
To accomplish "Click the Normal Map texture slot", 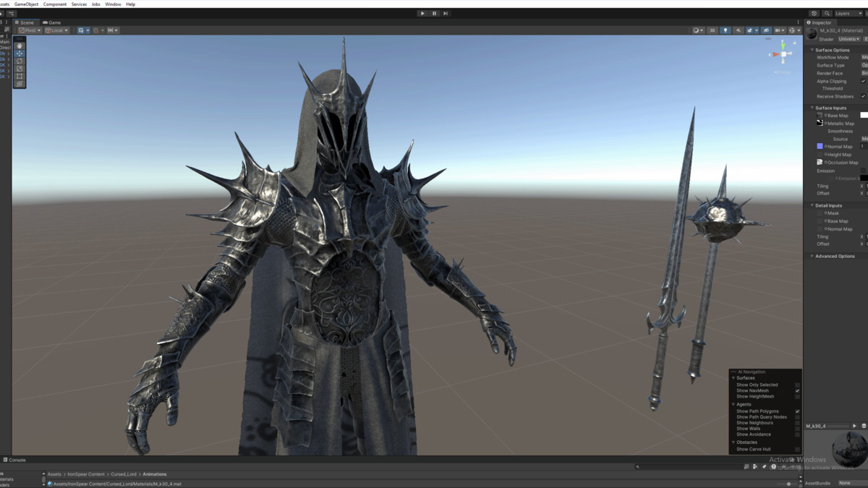I will tap(820, 146).
